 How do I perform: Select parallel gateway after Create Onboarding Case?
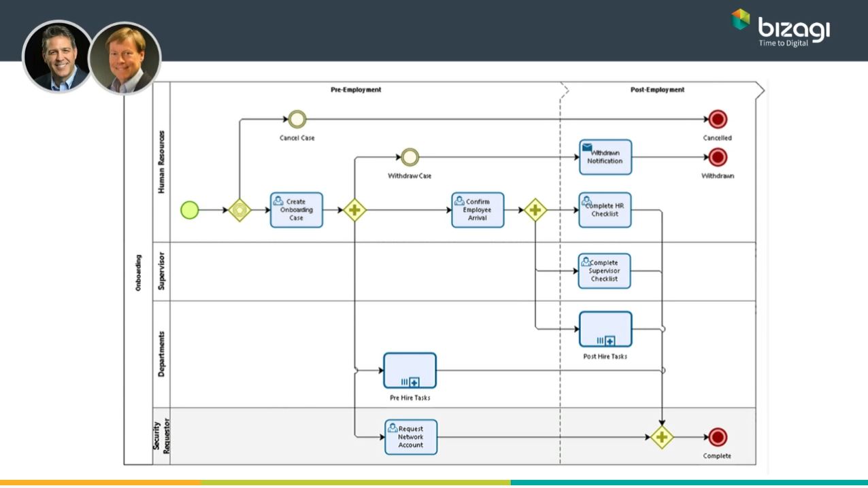point(354,211)
